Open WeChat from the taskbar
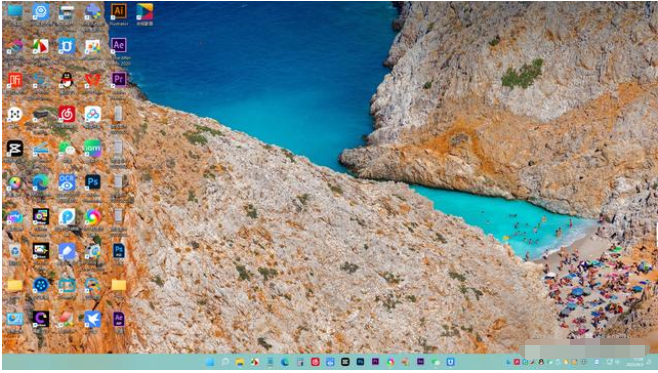 [x=436, y=362]
